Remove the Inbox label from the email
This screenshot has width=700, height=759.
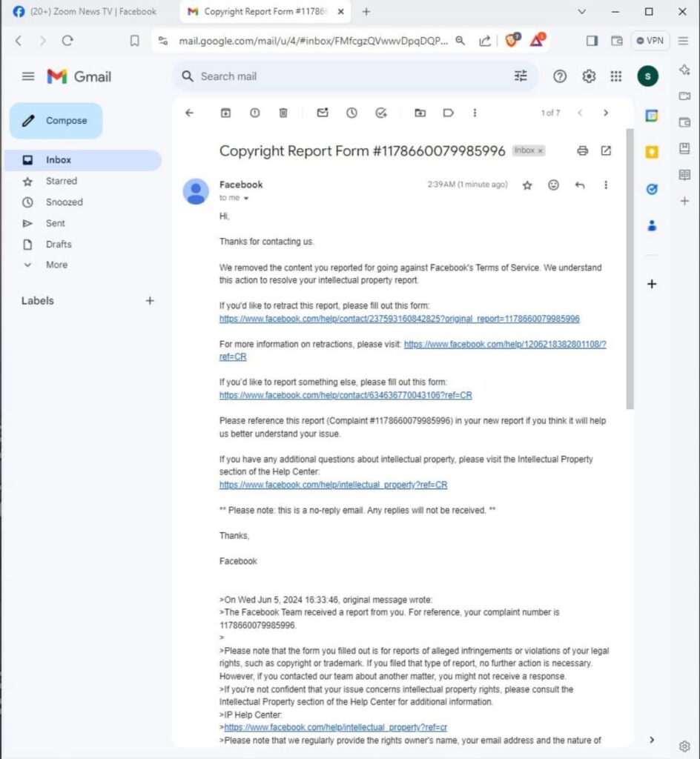coord(541,151)
